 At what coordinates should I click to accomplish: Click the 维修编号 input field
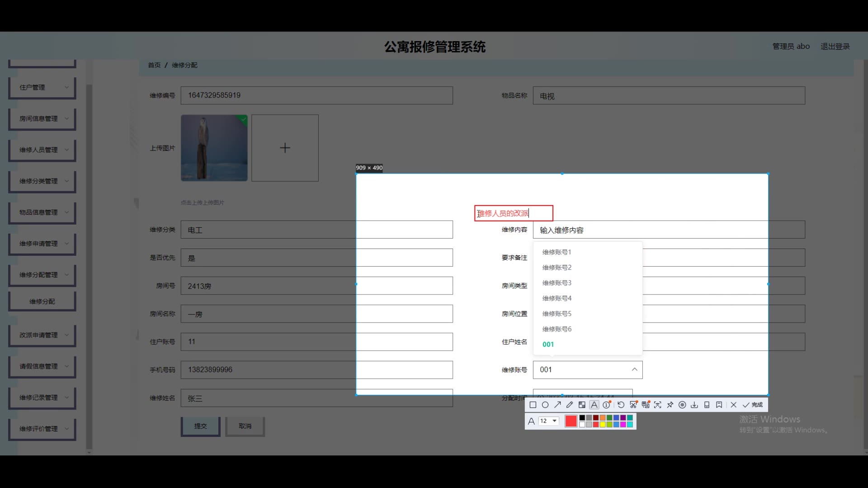pos(316,95)
